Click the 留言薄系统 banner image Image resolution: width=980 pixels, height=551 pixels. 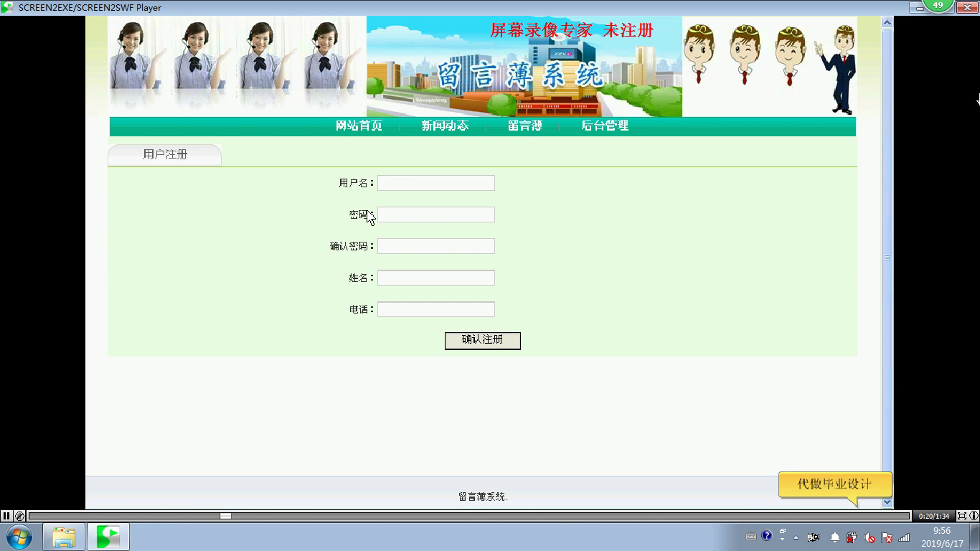coord(524,67)
